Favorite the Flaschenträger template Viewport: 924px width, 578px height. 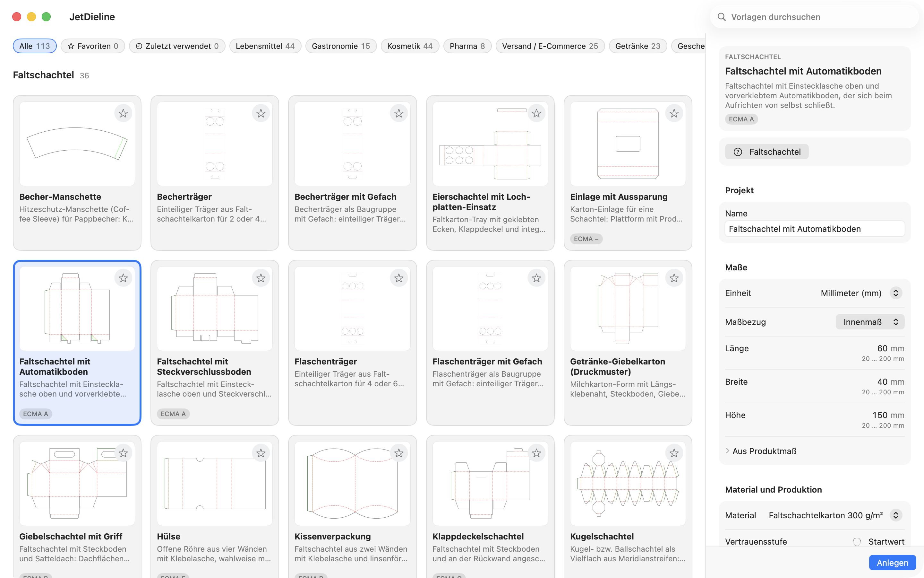[x=398, y=278]
